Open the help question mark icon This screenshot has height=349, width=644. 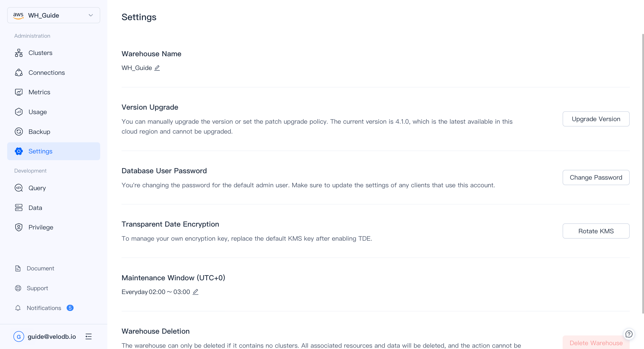pyautogui.click(x=629, y=334)
